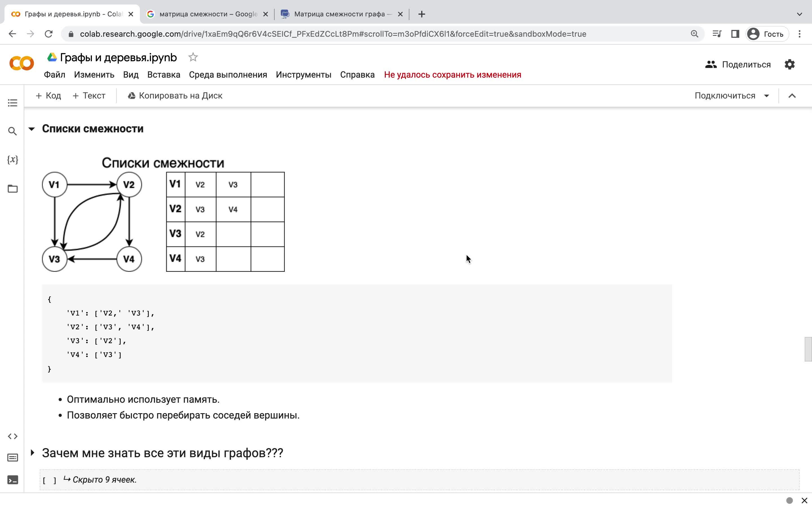
Task: Click the bracket run indicator of hidden cells
Action: tap(49, 480)
